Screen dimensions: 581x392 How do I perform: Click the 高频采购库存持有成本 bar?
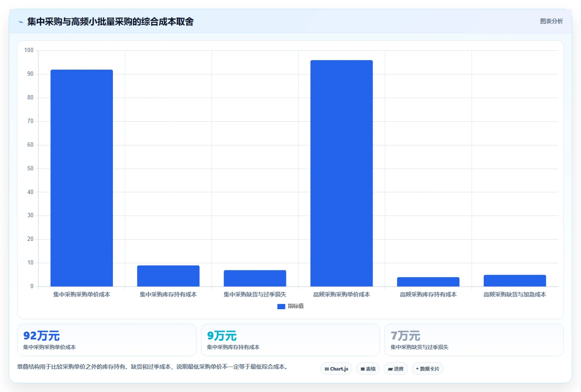point(428,282)
